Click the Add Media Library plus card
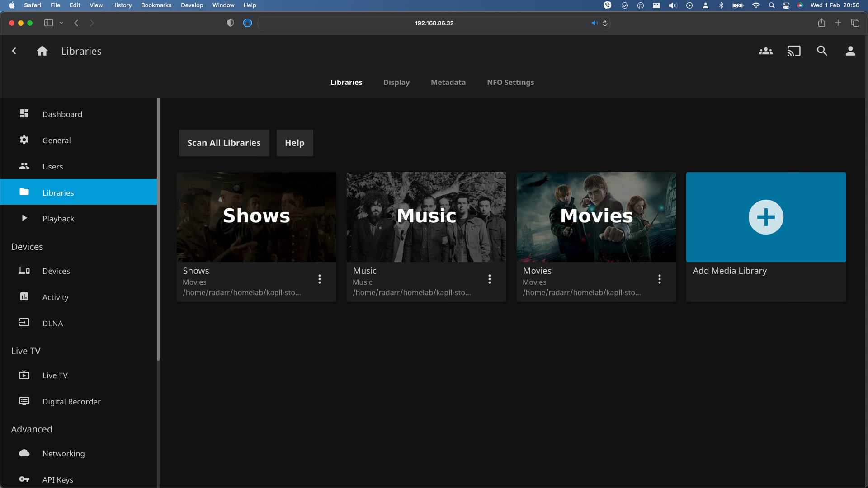Image resolution: width=868 pixels, height=488 pixels. pyautogui.click(x=766, y=217)
